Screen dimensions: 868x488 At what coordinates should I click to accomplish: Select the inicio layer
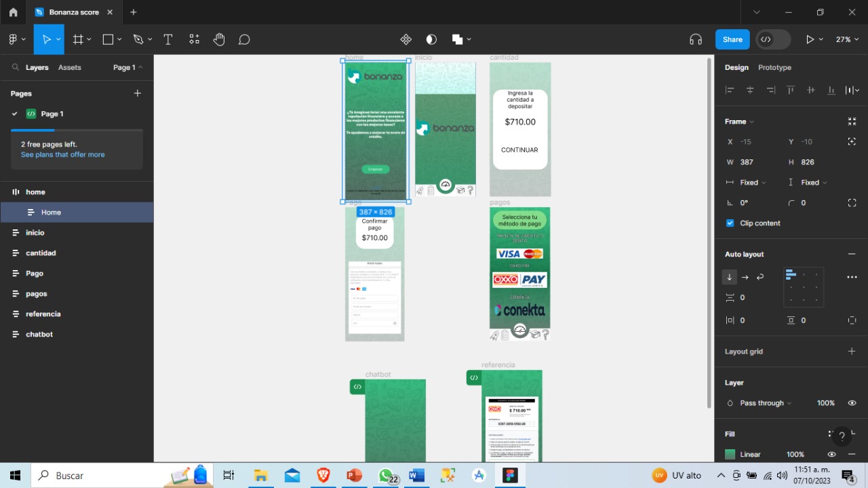(x=77, y=232)
